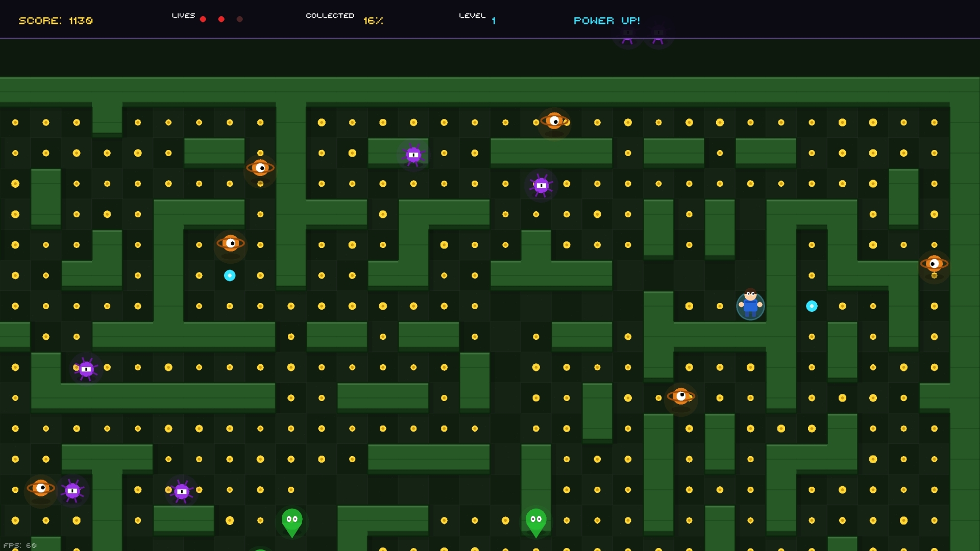The height and width of the screenshot is (551, 980).
Task: Click the orange eyeball at far right edge
Action: click(x=934, y=264)
